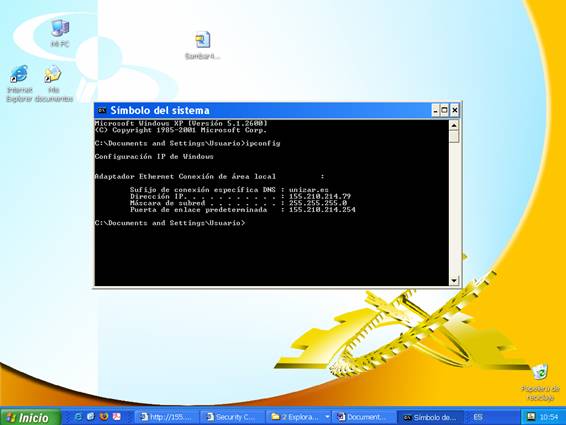Open the Mis documentos desktop shortcut
566x425 pixels.
53,83
